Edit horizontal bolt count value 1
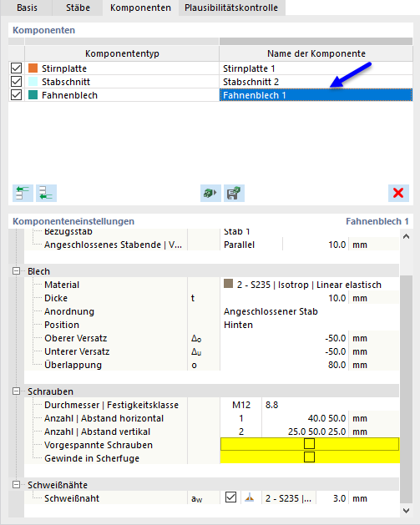The width and height of the screenshot is (420, 525). pyautogui.click(x=240, y=418)
